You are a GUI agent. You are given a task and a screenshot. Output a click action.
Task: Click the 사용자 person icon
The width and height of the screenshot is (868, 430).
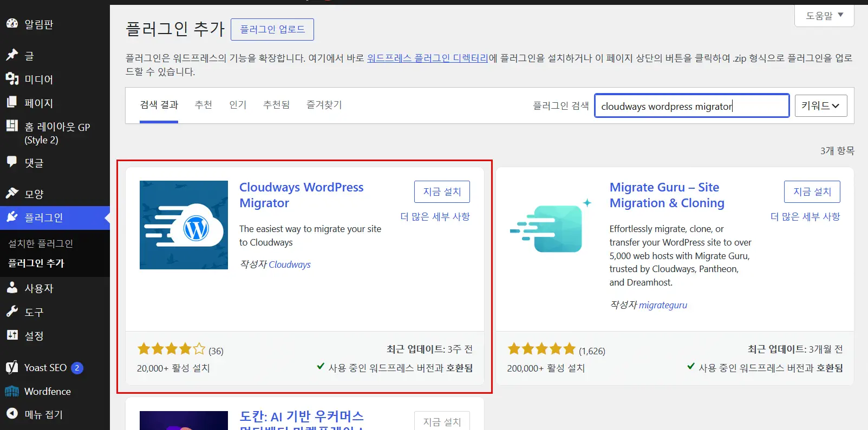point(12,288)
